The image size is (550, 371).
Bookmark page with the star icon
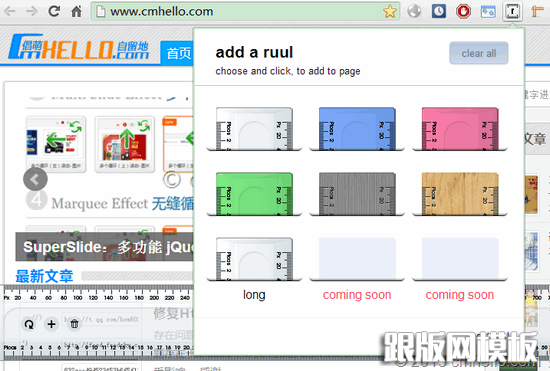[390, 12]
